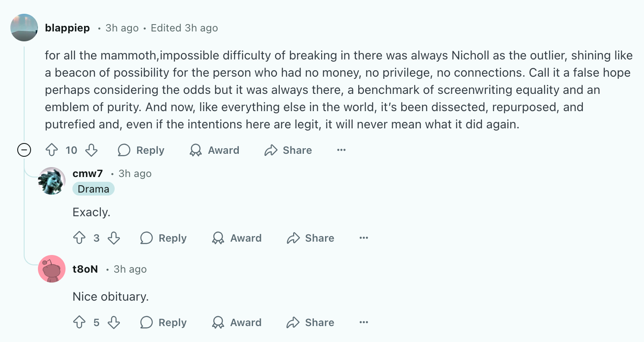Downvote t8oN's comment
This screenshot has height=342, width=644.
[x=114, y=323]
